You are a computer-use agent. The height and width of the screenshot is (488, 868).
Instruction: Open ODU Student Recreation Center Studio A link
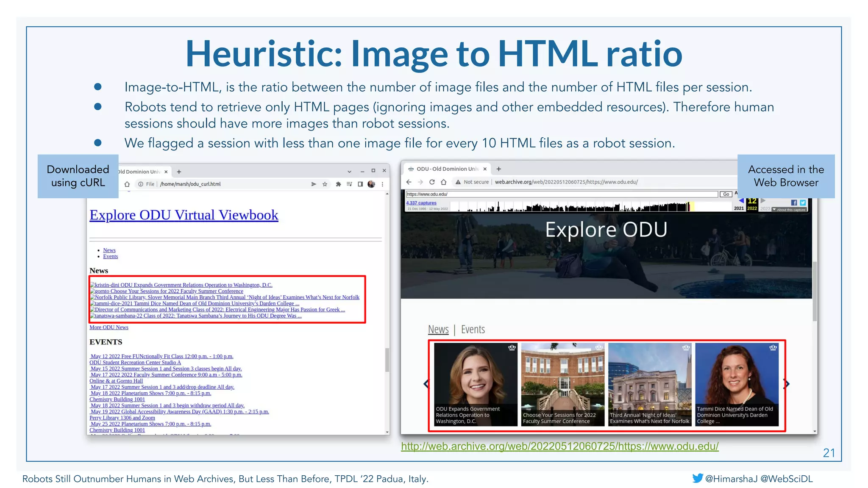[x=135, y=363]
